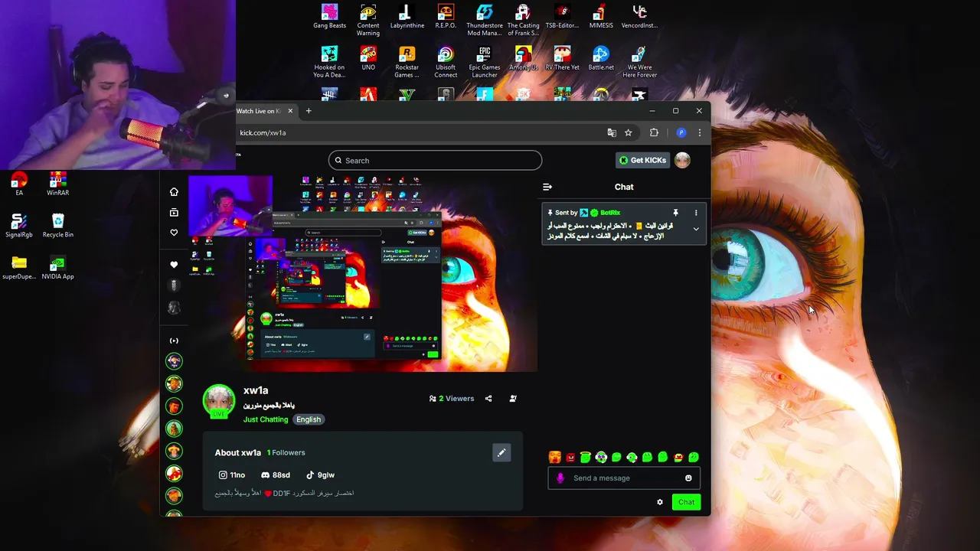Viewport: 980px width, 551px height.
Task: Click the translate page icon
Action: click(x=611, y=132)
